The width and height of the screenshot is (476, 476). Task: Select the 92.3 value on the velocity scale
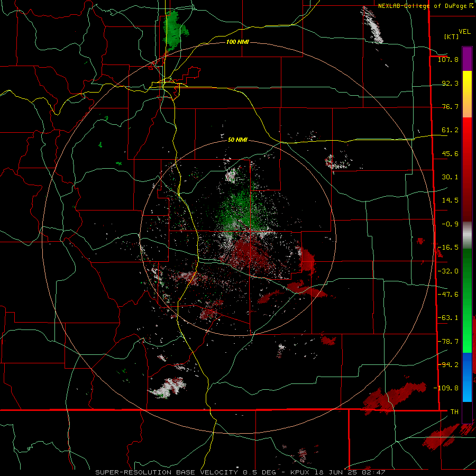pos(450,83)
